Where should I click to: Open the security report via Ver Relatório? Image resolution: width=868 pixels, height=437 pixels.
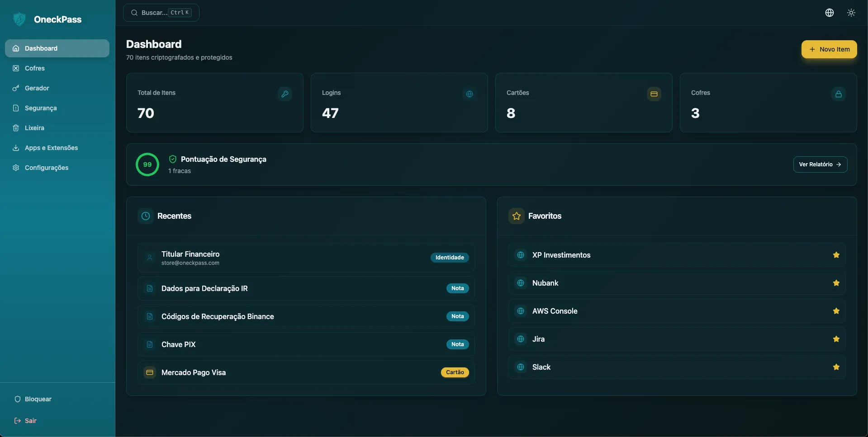(820, 164)
